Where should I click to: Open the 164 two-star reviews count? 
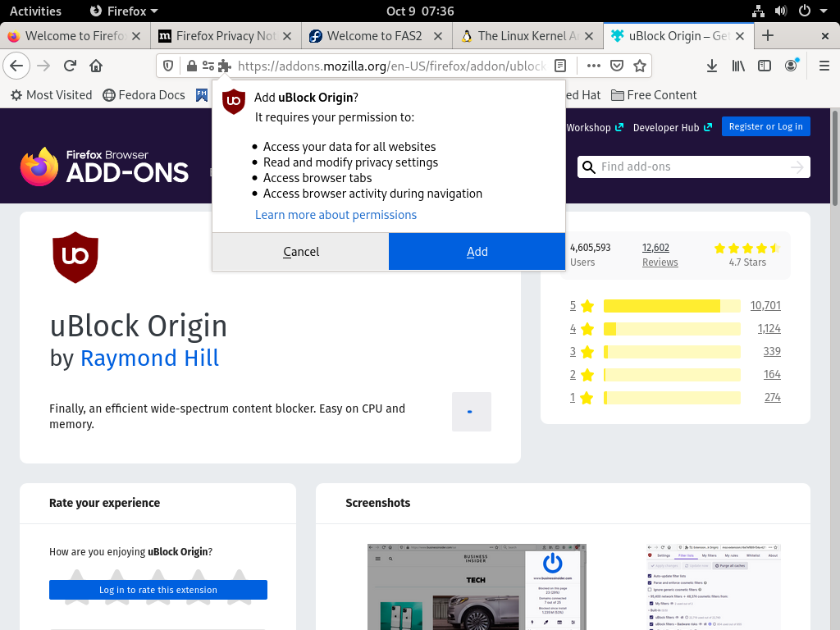point(772,374)
